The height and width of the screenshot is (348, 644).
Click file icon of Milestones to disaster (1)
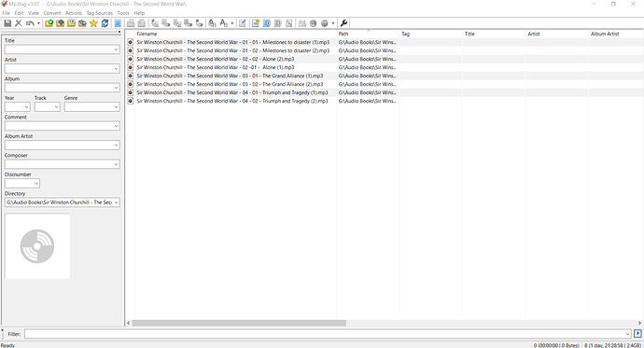pyautogui.click(x=130, y=42)
